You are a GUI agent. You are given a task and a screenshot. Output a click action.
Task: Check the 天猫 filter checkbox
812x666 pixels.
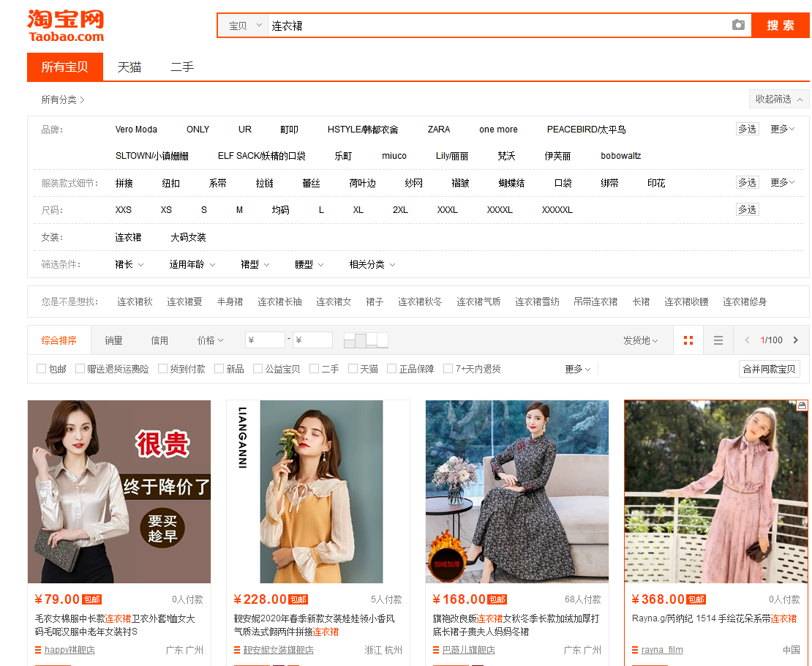353,369
